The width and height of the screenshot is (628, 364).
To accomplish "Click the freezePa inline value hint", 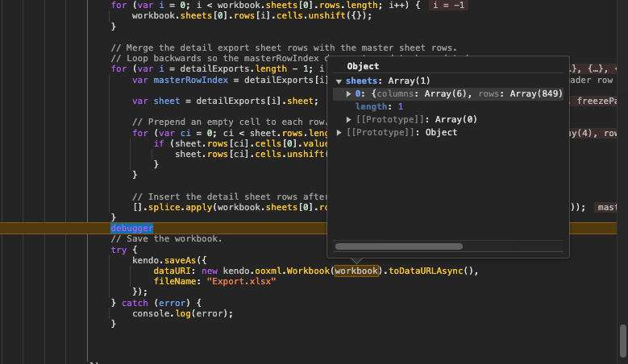I will (x=600, y=101).
